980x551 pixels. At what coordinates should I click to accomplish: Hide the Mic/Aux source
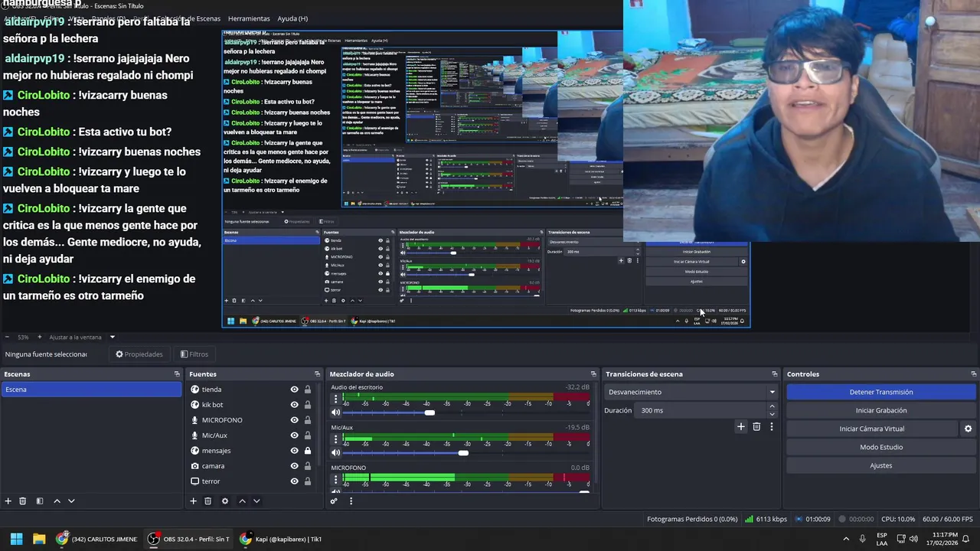pos(294,435)
